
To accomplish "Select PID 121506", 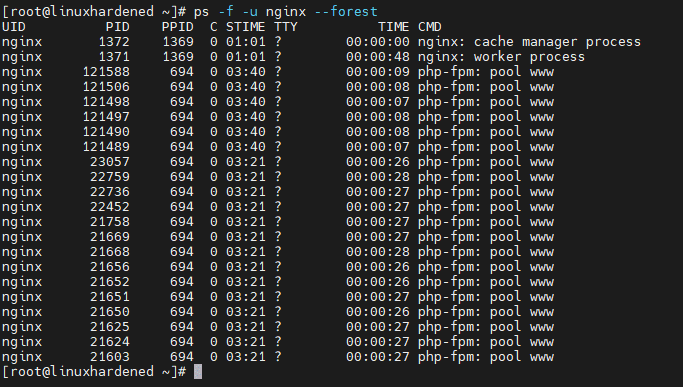I will pos(106,87).
